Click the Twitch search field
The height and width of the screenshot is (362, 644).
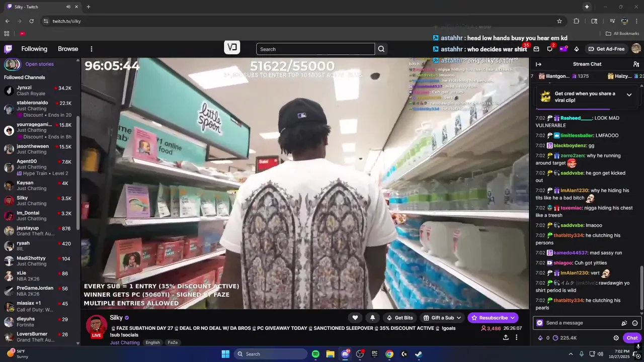(315, 49)
